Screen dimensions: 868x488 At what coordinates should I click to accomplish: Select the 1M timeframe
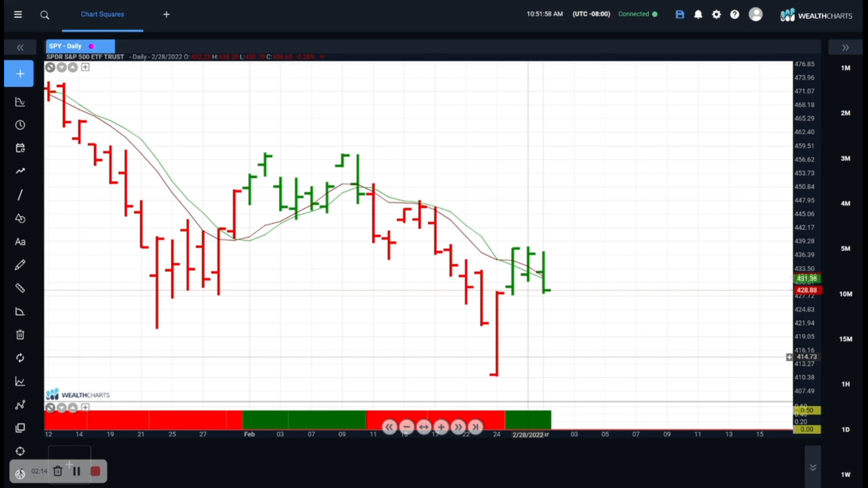tap(845, 68)
